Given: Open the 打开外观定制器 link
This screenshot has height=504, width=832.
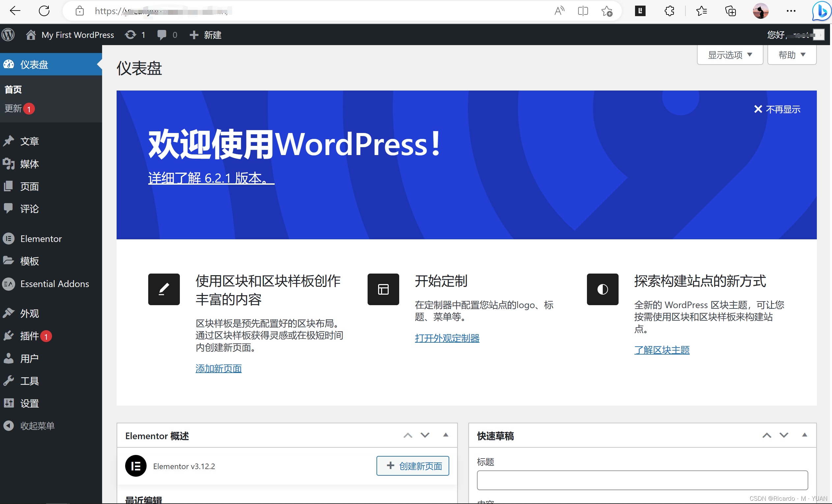Looking at the screenshot, I should (447, 338).
